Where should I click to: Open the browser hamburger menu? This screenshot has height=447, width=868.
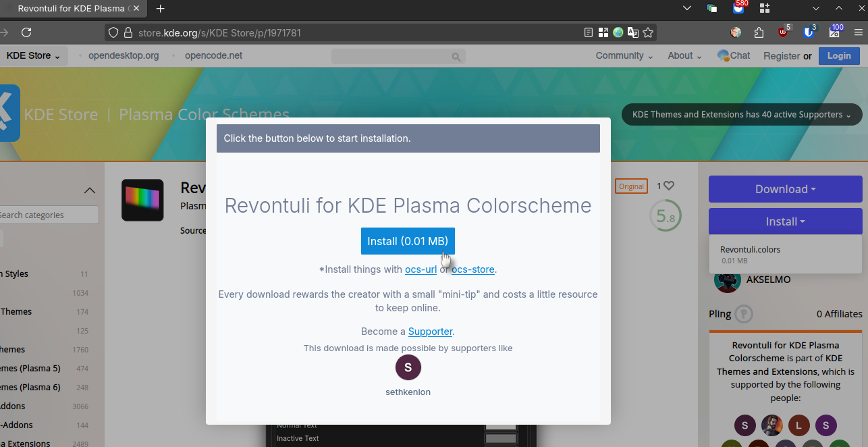(x=858, y=32)
